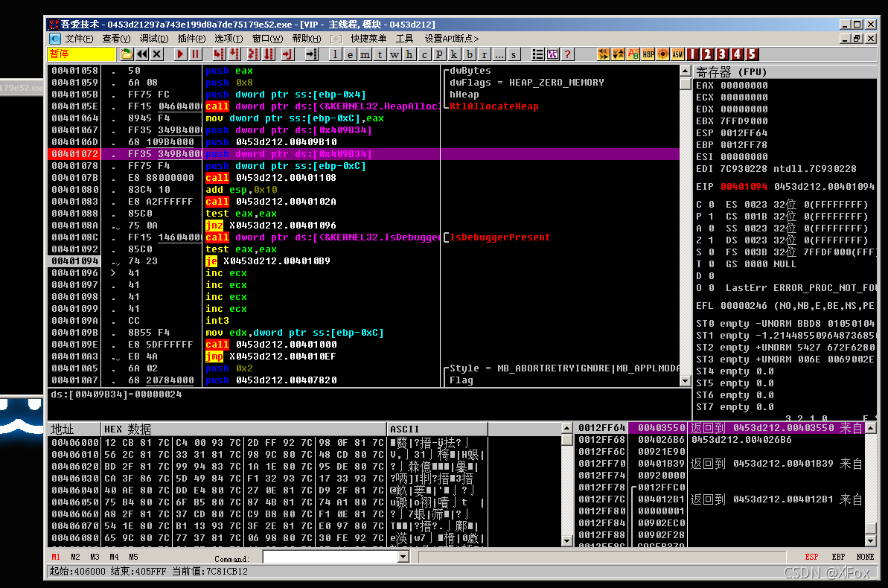The width and height of the screenshot is (888, 588).
Task: Click the 地址 column header in dump
Action: (x=74, y=429)
